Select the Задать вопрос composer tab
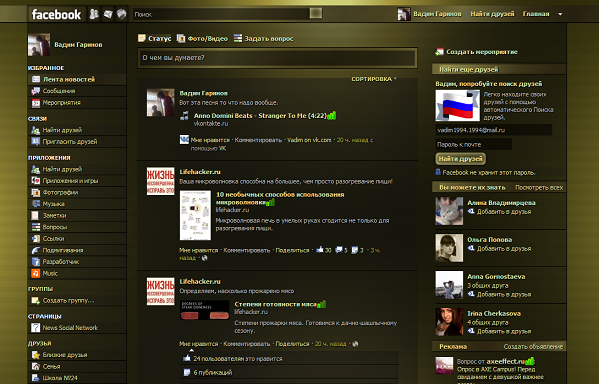Screen dimensions: 599x384 click(x=264, y=39)
